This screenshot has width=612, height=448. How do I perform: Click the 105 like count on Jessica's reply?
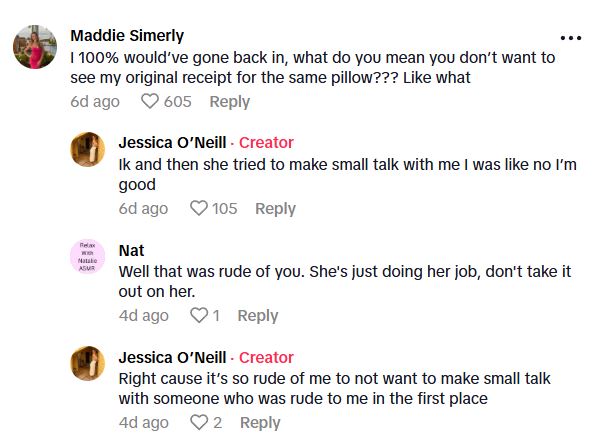(225, 208)
